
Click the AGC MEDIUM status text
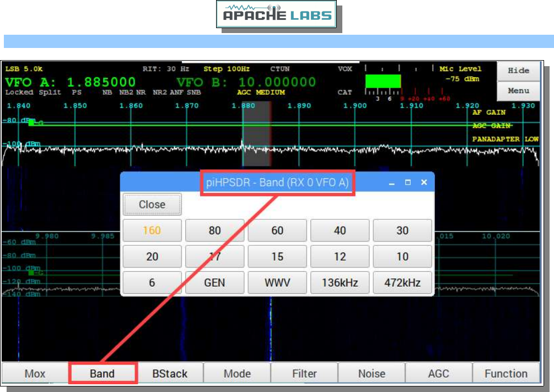261,92
